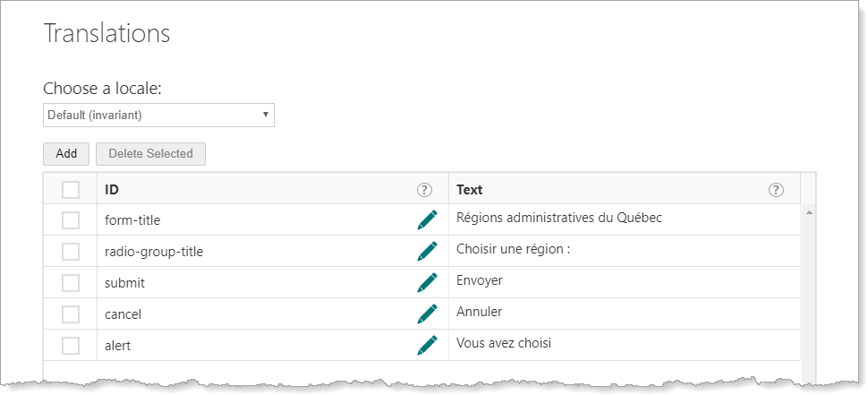The image size is (868, 395).
Task: Check the submit row checkbox
Action: point(71,283)
